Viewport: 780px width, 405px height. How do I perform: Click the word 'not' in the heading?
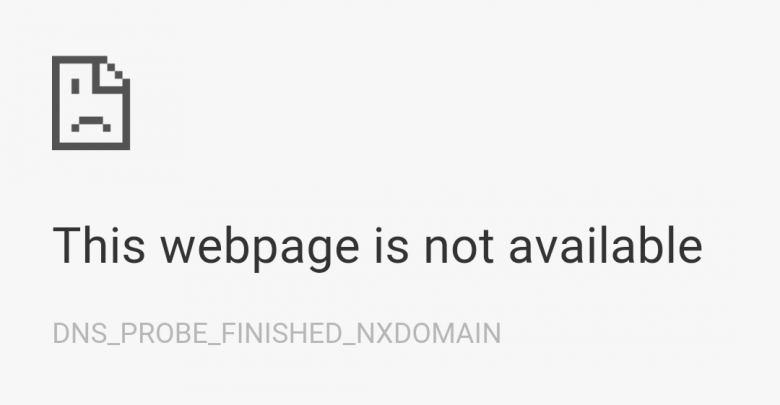click(459, 247)
